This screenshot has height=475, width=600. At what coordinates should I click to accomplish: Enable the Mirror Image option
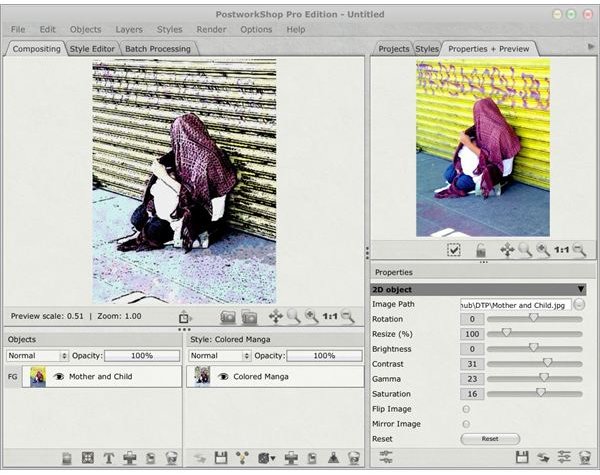pos(466,424)
